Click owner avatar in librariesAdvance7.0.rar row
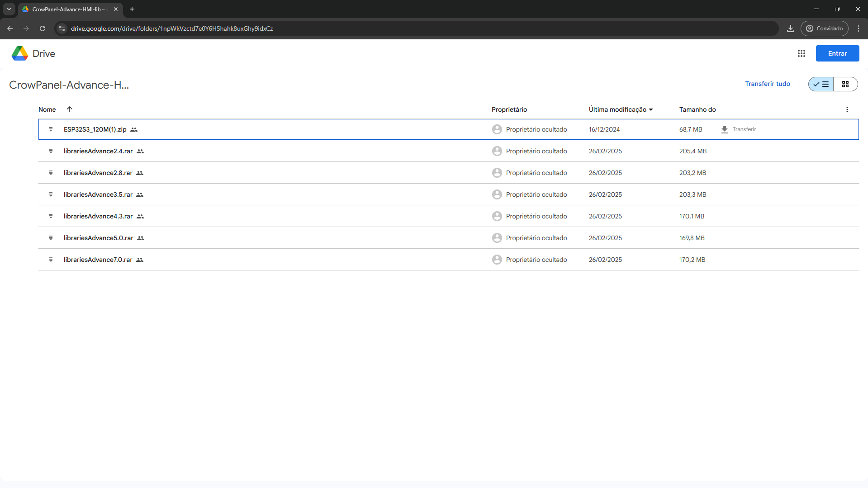This screenshot has height=488, width=868. pos(497,260)
